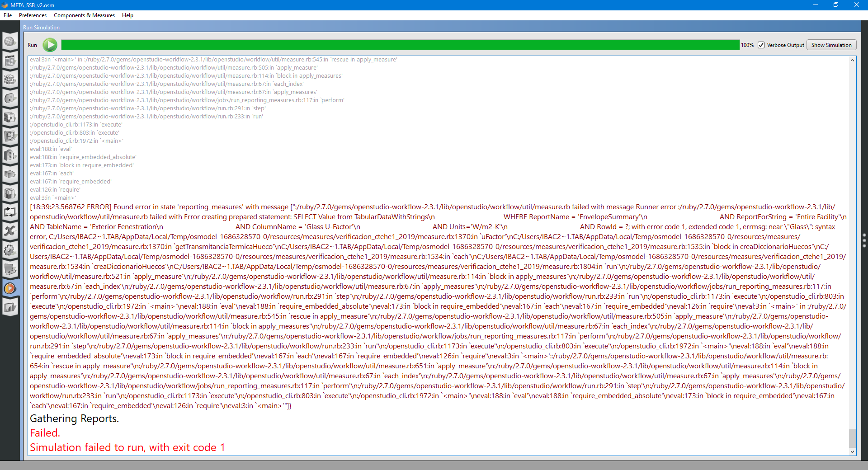Uncheck the Verbose Output checkbox

click(761, 45)
